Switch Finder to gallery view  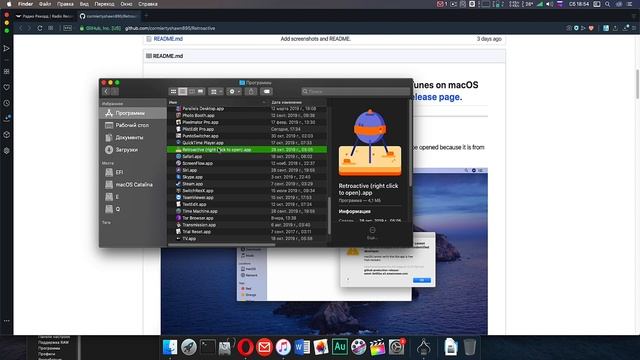tap(200, 91)
